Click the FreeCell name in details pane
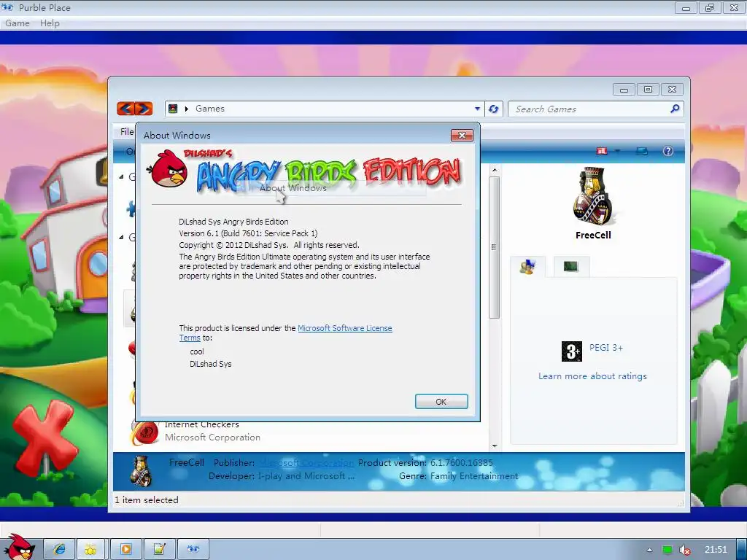 click(x=186, y=462)
